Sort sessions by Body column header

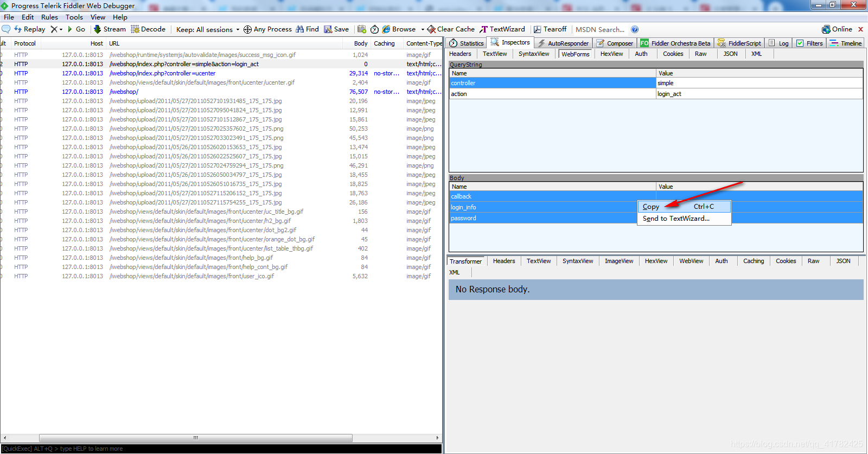[360, 43]
